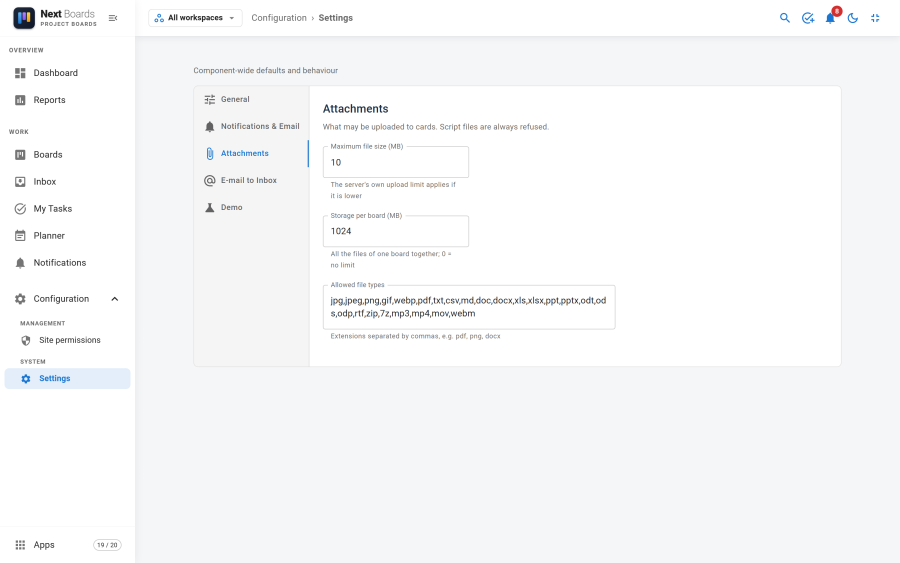The width and height of the screenshot is (900, 563).
Task: Click the Apps grid icon
Action: coord(20,545)
